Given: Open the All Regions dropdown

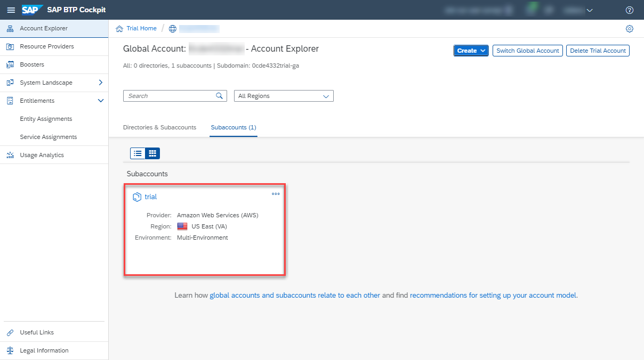Looking at the screenshot, I should (x=284, y=96).
